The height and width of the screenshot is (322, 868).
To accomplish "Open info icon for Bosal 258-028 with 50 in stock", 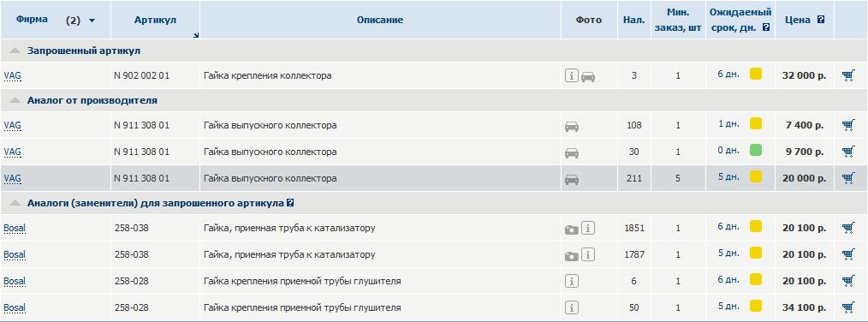I will pyautogui.click(x=572, y=307).
